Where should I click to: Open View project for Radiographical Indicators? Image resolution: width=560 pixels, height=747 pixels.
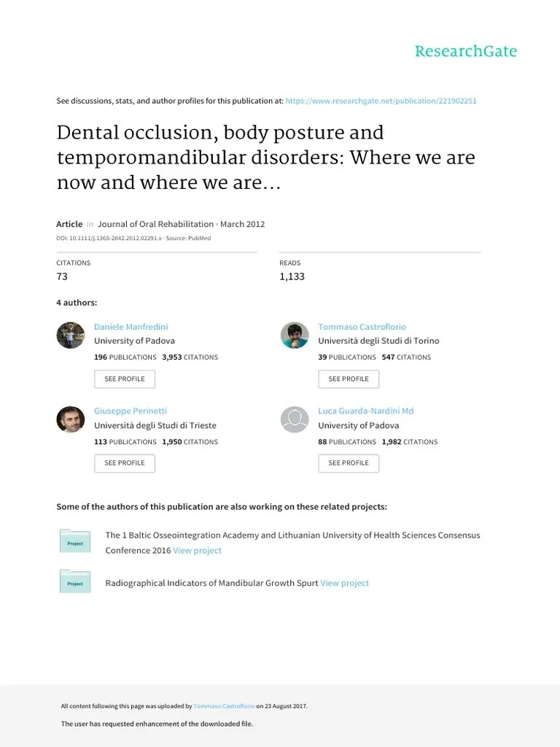345,583
